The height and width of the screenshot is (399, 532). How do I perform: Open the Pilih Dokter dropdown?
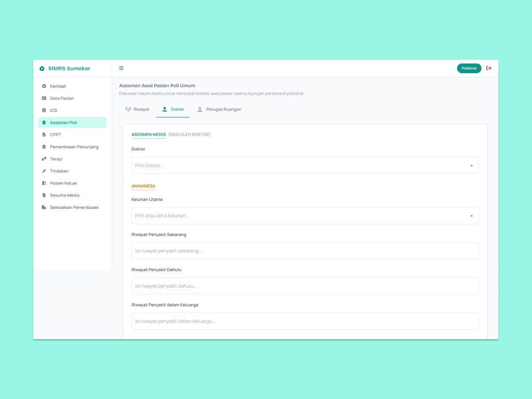click(x=304, y=166)
